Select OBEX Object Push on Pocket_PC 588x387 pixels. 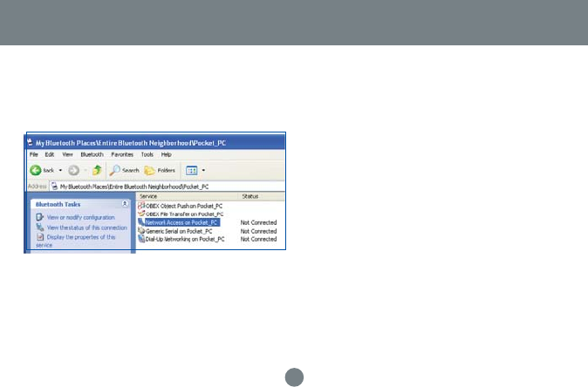pyautogui.click(x=184, y=206)
